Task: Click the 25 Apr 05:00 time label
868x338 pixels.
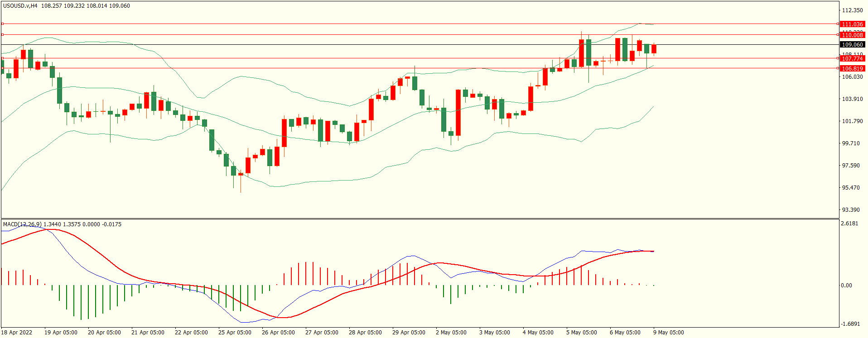Action: pos(235,333)
